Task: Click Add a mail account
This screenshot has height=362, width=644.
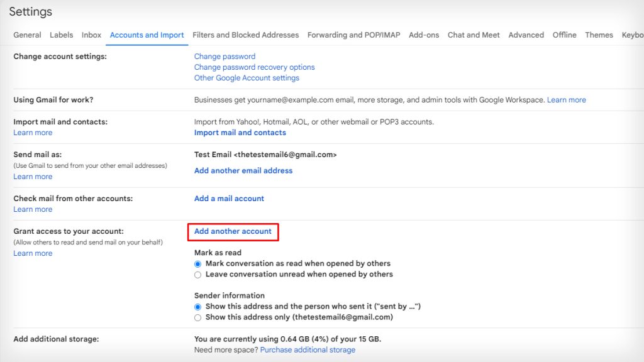Action: point(228,198)
